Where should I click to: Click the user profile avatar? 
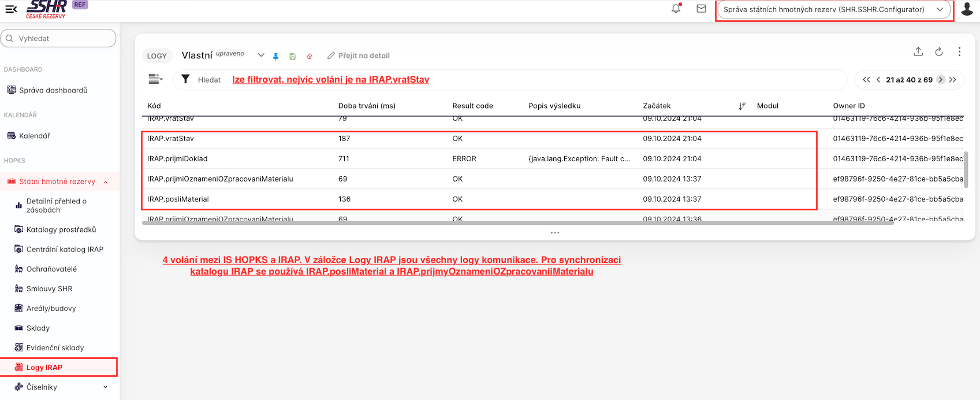point(967,9)
